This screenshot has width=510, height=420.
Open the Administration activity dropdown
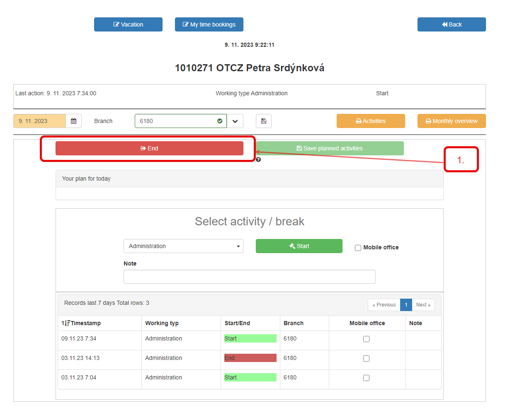pos(183,246)
